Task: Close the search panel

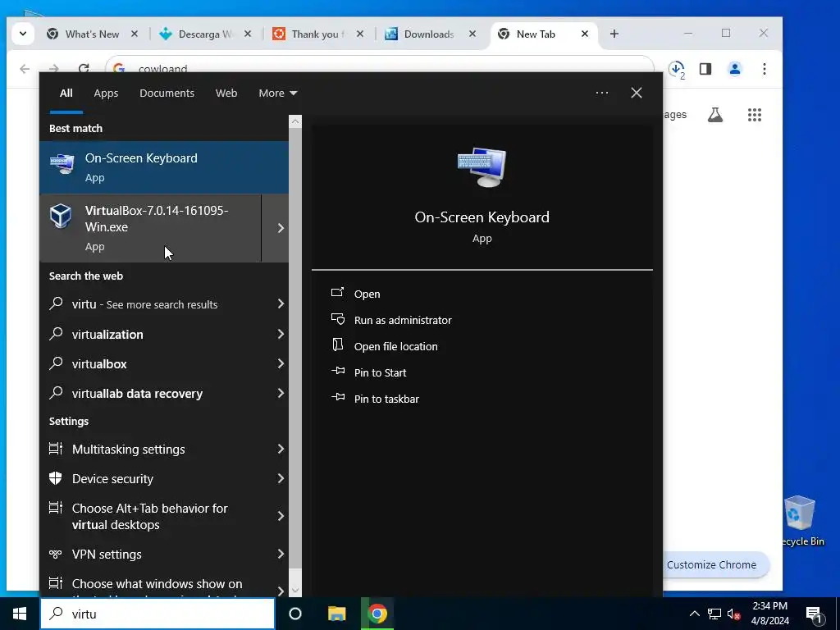Action: (x=637, y=93)
